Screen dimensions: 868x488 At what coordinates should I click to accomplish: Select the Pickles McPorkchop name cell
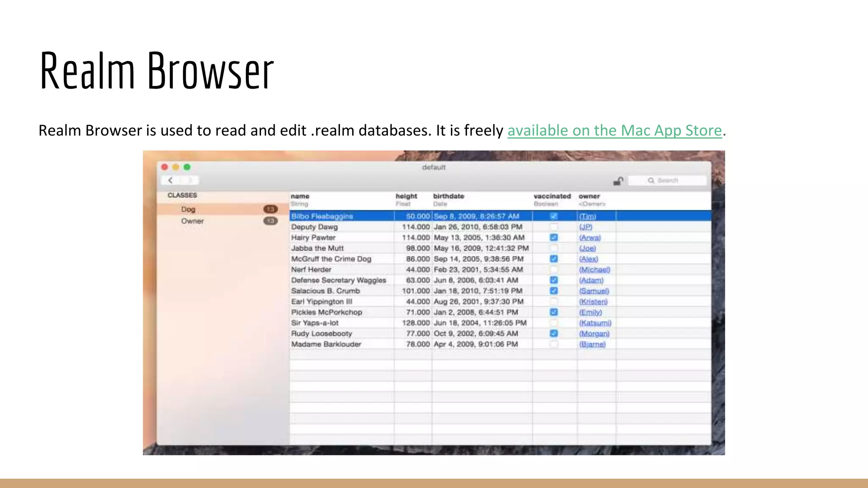coord(342,312)
